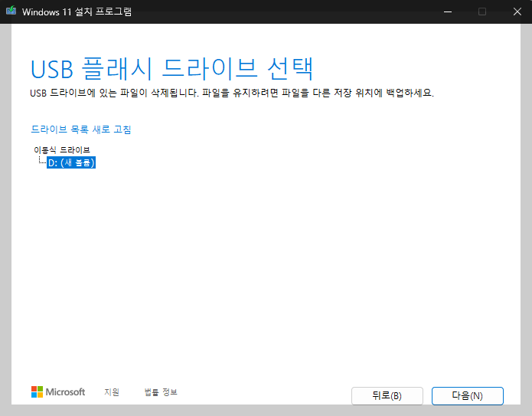Click the USB 플래시 드라이브 선택 heading

tap(171, 69)
